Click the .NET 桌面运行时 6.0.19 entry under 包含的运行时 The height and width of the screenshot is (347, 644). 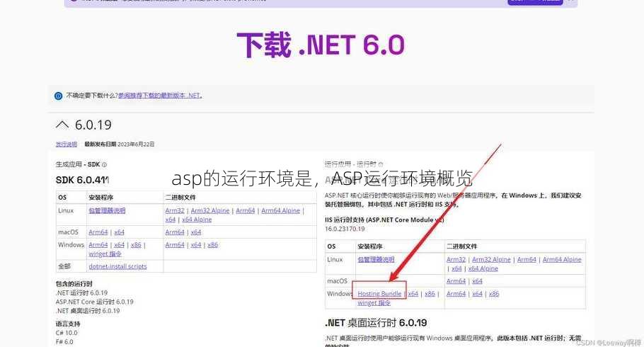(88, 311)
